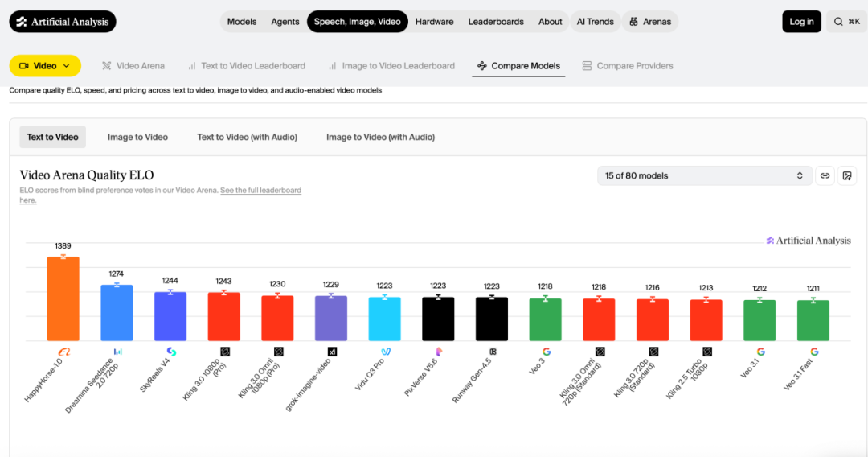Click the SkyReels V4 logo under chart

pos(171,352)
